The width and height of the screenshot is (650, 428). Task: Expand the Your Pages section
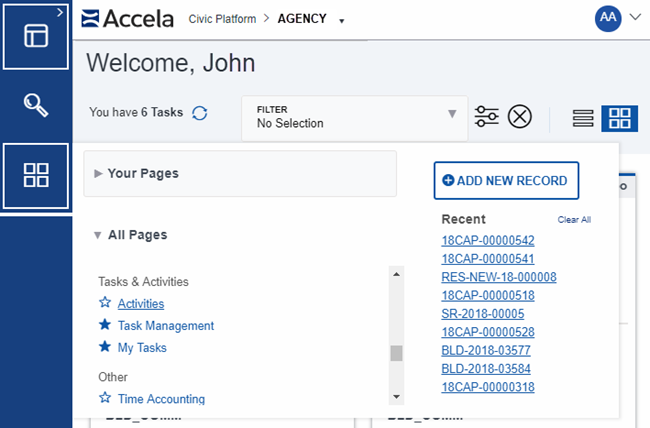pos(136,173)
